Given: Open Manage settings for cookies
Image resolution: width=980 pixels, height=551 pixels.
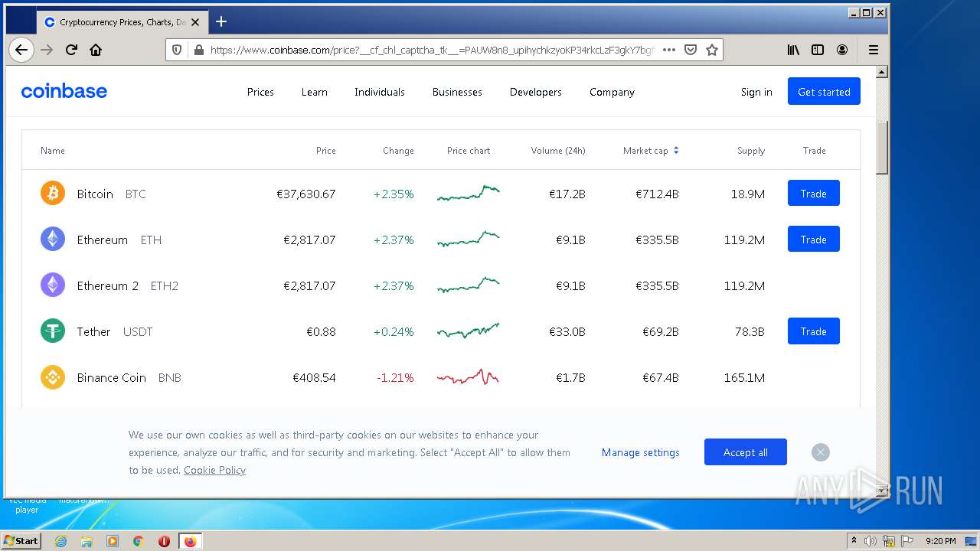Looking at the screenshot, I should point(641,452).
